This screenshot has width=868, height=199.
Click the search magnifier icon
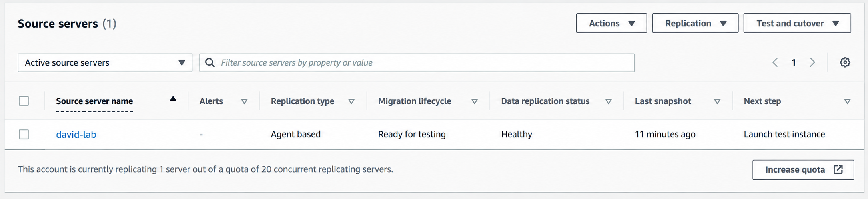210,62
